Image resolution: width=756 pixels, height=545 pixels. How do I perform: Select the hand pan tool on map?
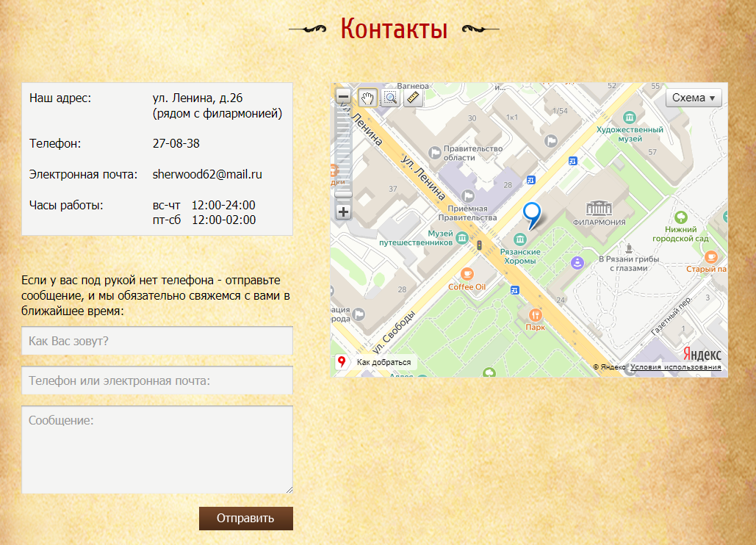tap(367, 98)
